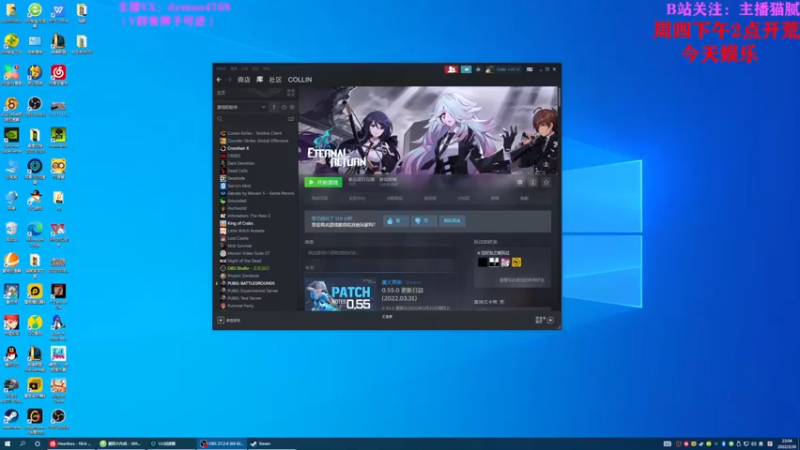Click the green 开始游戏 play button
Screen dimensions: 800x450
tap(323, 182)
